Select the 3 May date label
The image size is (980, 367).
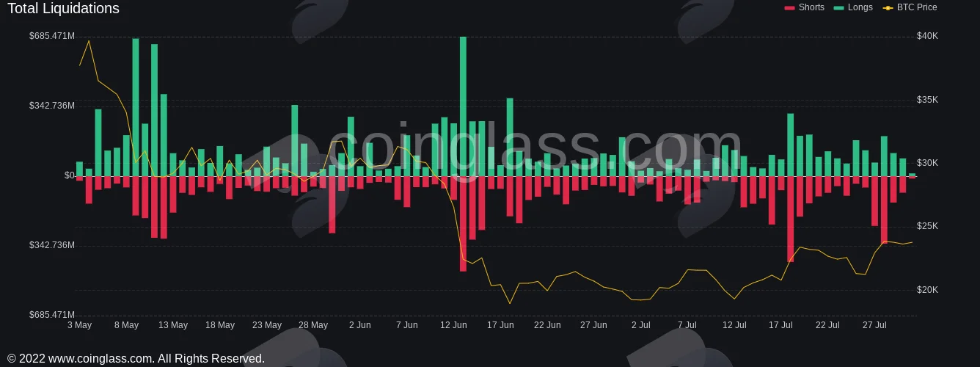tap(79, 324)
